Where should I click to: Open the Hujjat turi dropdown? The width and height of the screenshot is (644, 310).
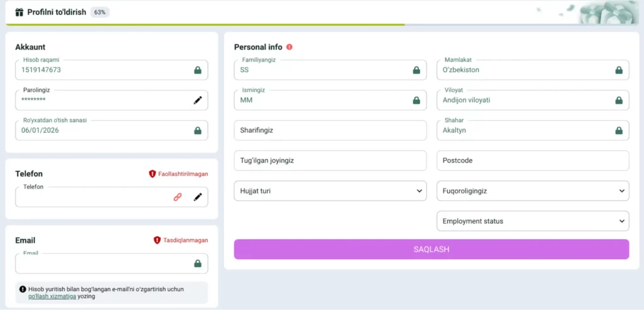coord(330,191)
